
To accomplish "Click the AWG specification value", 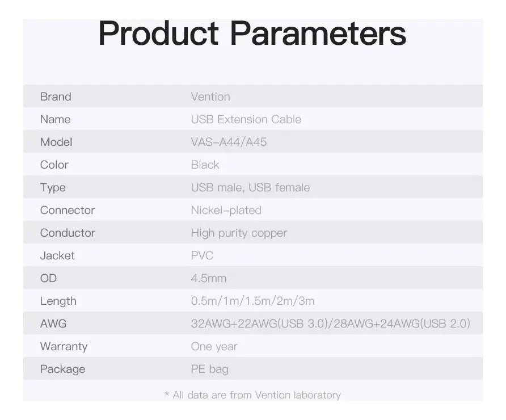I will click(x=331, y=324).
